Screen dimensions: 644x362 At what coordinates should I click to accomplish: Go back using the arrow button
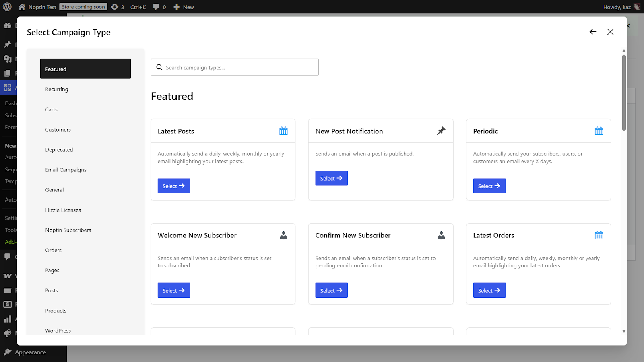(592, 31)
